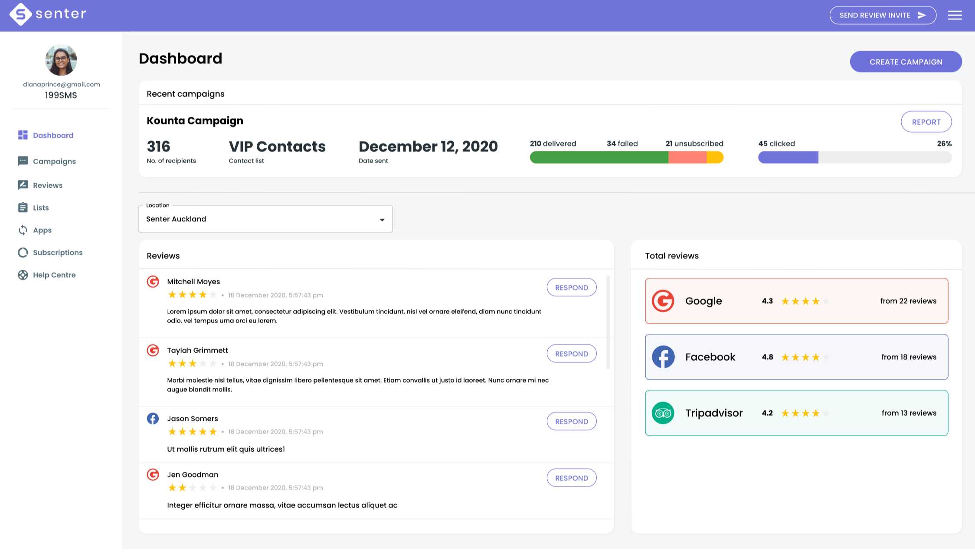Screen dimensions: 975x560
Task: Click the Reviews sidebar icon
Action: pos(23,185)
